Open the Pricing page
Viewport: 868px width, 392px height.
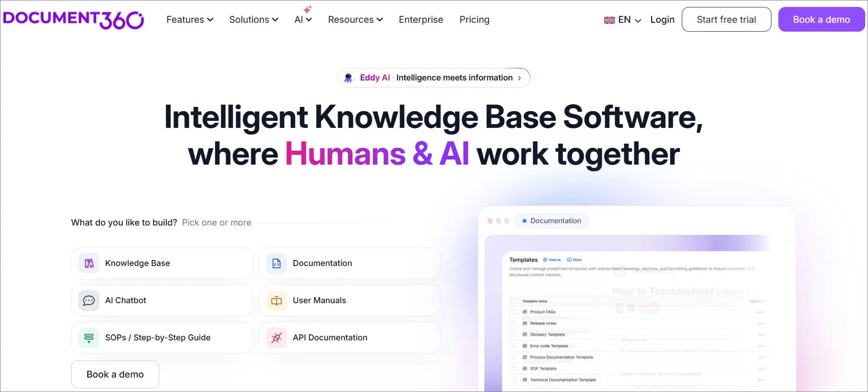[x=474, y=20]
